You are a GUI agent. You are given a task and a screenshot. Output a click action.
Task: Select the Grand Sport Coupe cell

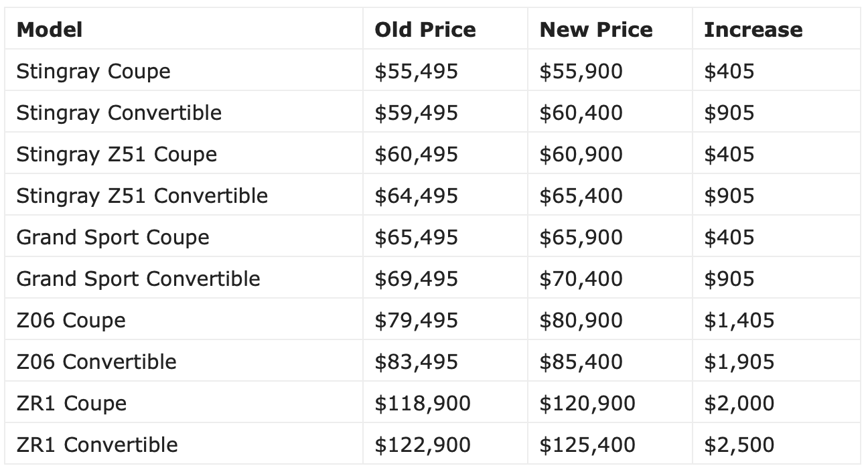pyautogui.click(x=113, y=238)
